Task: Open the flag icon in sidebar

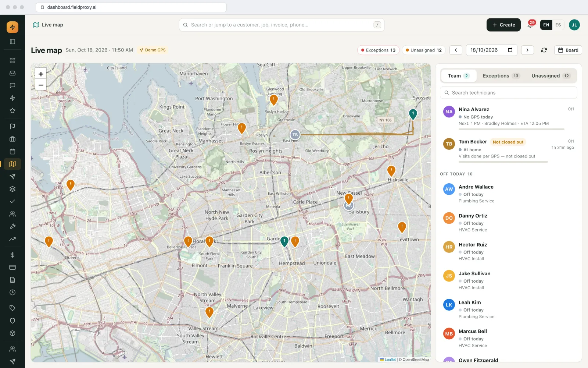Action: click(12, 126)
